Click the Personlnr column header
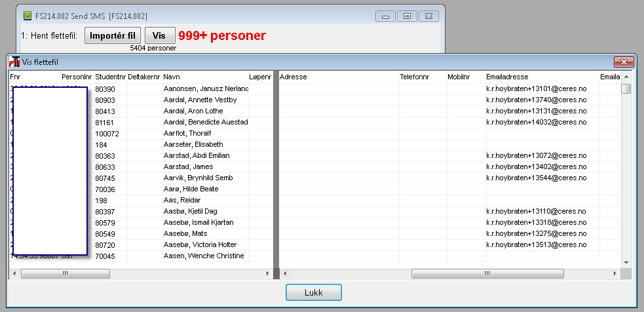This screenshot has width=644, height=312. tap(77, 77)
